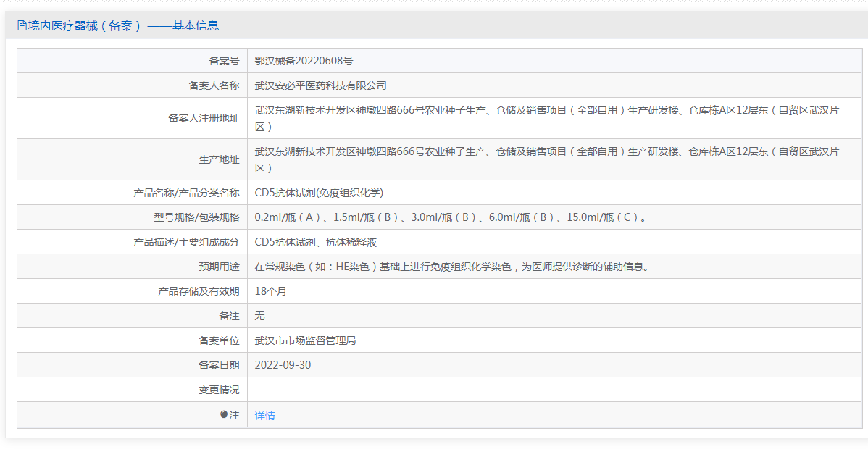Select the intended use text 在常规染色…辅助信息
This screenshot has height=460, width=868.
click(451, 267)
